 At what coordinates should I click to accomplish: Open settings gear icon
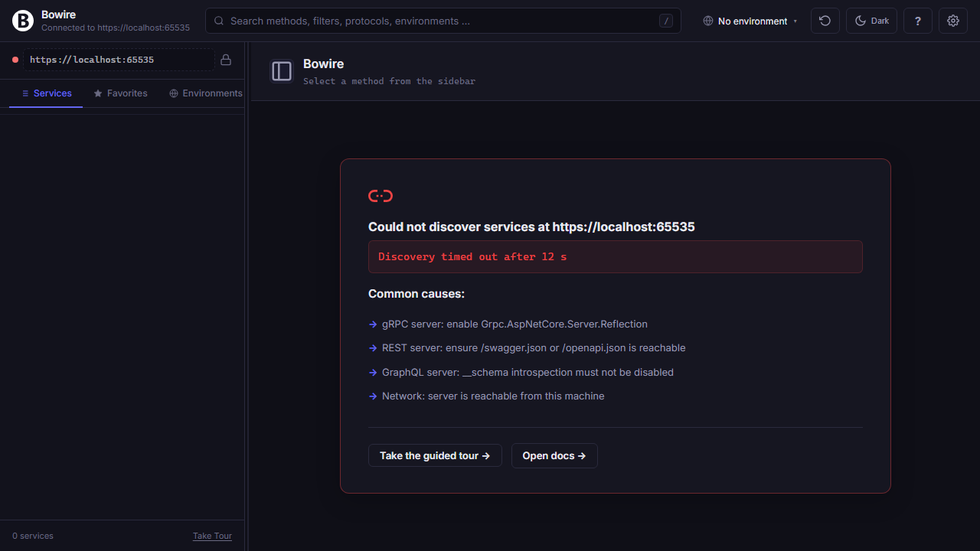click(x=953, y=21)
